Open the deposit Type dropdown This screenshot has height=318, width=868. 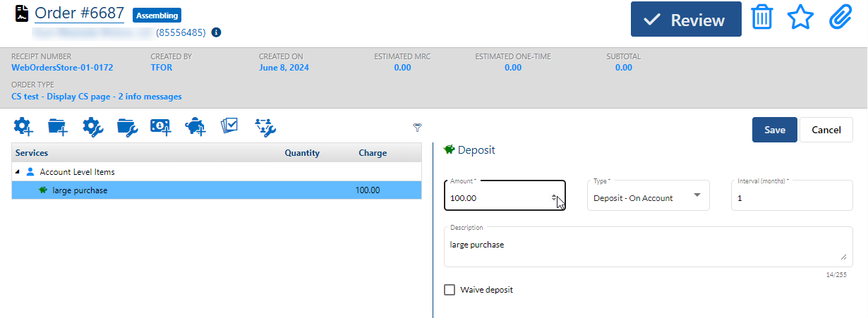click(x=648, y=196)
